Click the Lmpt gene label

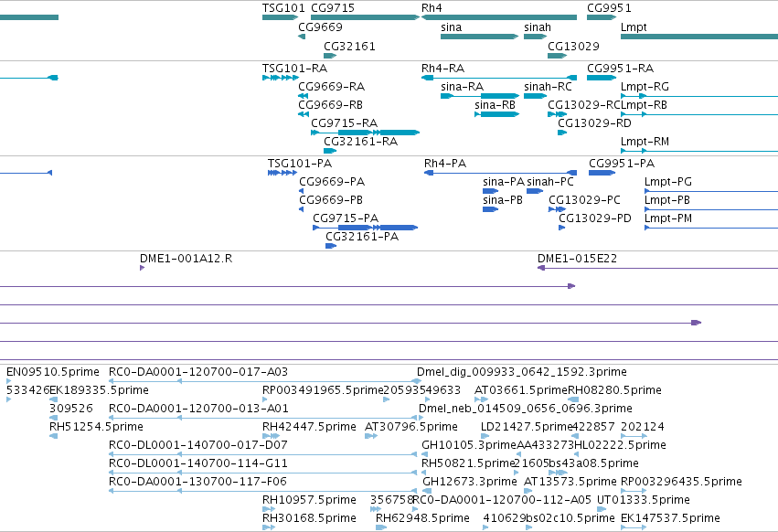(634, 27)
